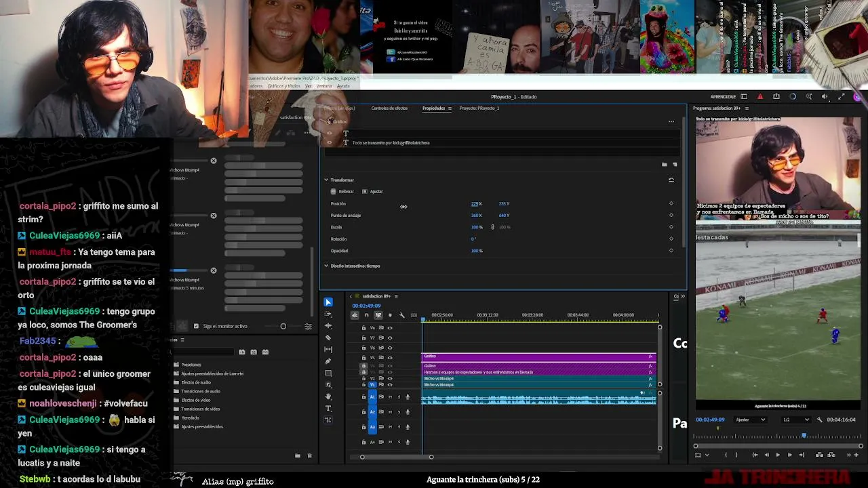The height and width of the screenshot is (488, 868).
Task: Open the satisfaction 89+ timeline panel menu
Action: [x=396, y=296]
